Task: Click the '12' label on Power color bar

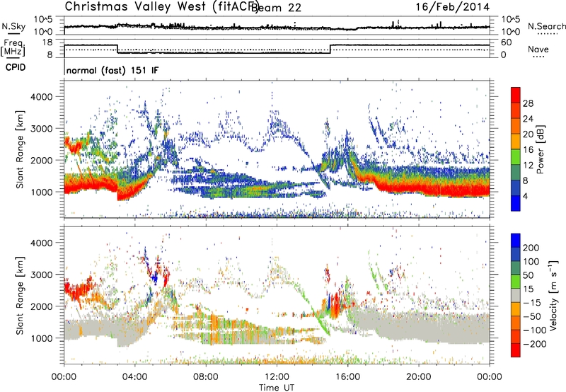Action: [x=528, y=166]
